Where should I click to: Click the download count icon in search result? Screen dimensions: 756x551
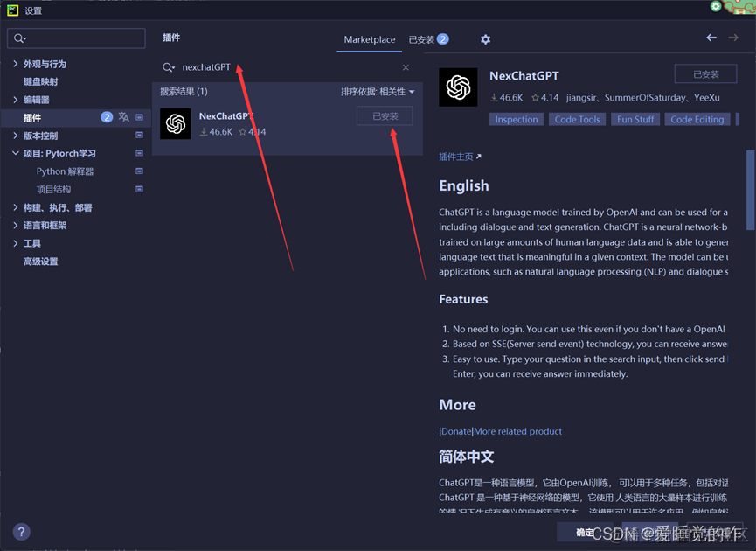tap(204, 132)
